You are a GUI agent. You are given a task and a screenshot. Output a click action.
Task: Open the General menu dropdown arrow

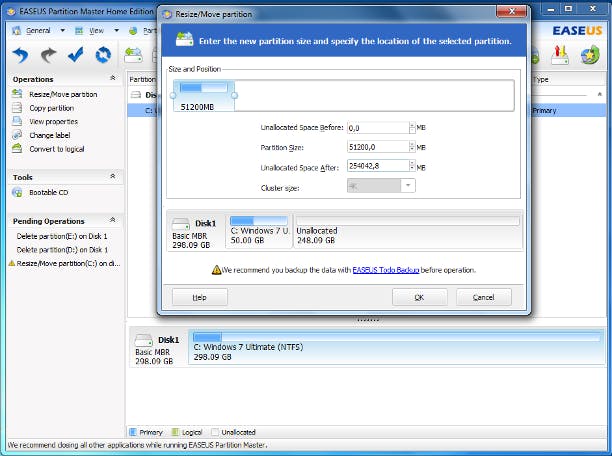coord(62,30)
